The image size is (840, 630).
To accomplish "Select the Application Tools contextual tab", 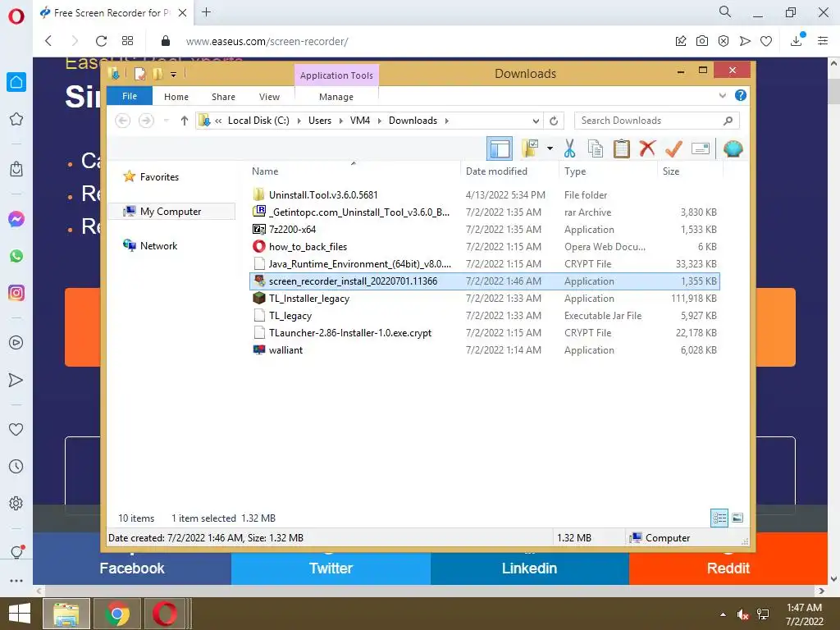I will 336,75.
